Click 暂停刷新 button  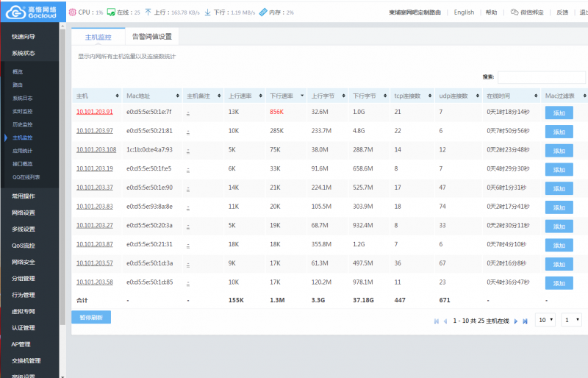click(91, 317)
